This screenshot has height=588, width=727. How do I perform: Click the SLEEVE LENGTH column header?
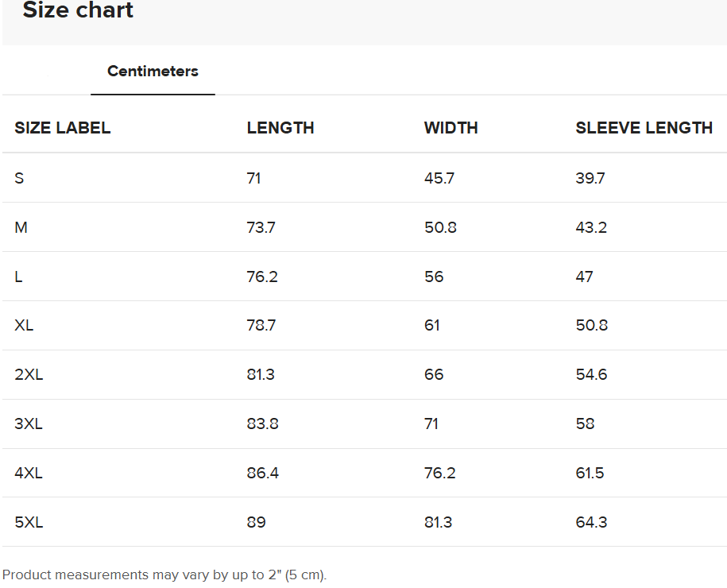point(644,128)
